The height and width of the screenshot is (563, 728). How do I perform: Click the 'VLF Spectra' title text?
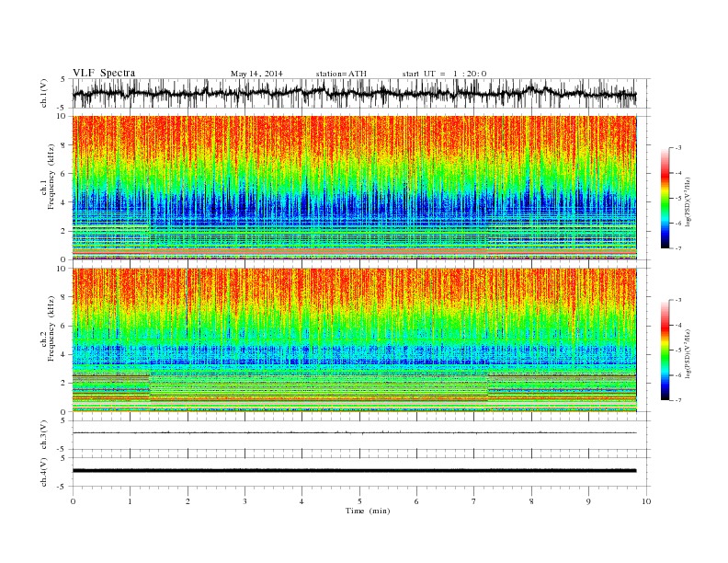[x=104, y=73]
